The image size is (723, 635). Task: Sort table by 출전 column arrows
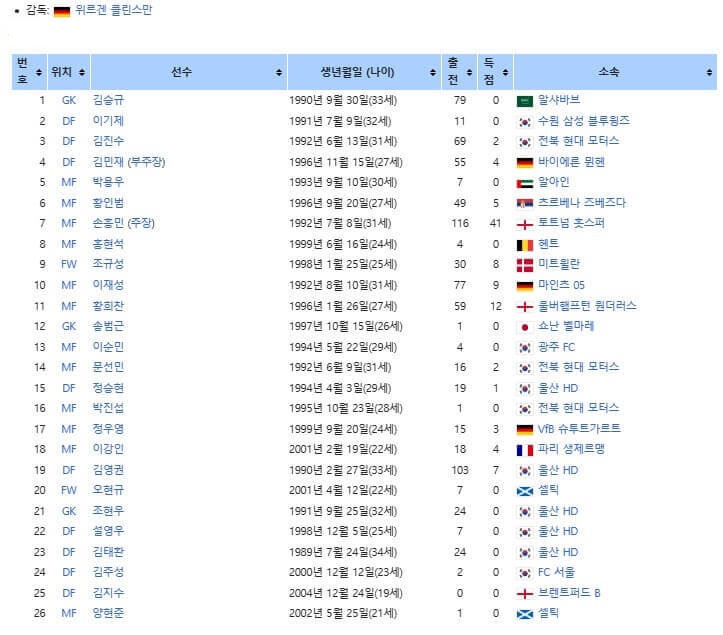pos(469,72)
